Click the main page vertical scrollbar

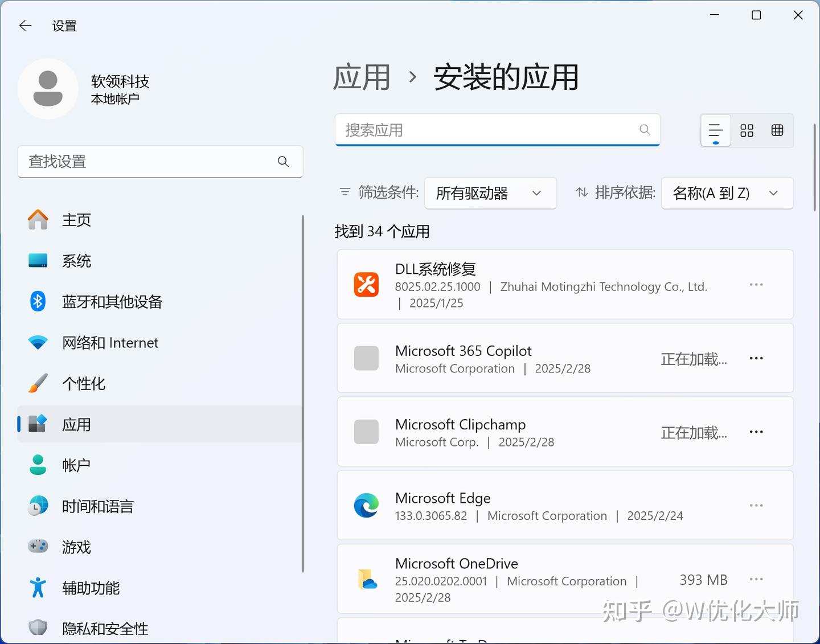815,167
